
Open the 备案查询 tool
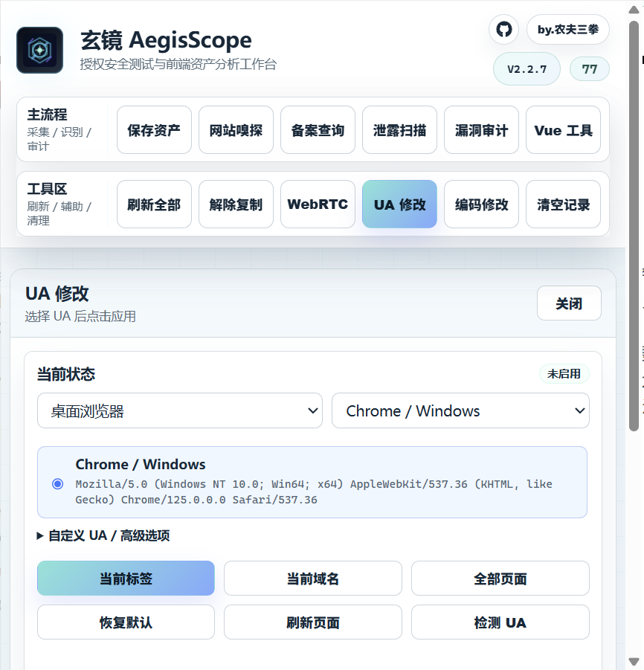(318, 130)
